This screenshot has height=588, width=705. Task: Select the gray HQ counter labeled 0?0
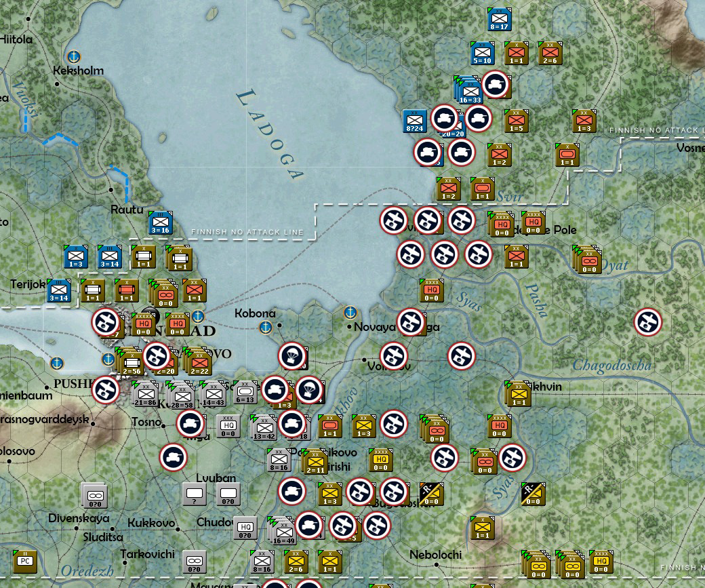(245, 528)
